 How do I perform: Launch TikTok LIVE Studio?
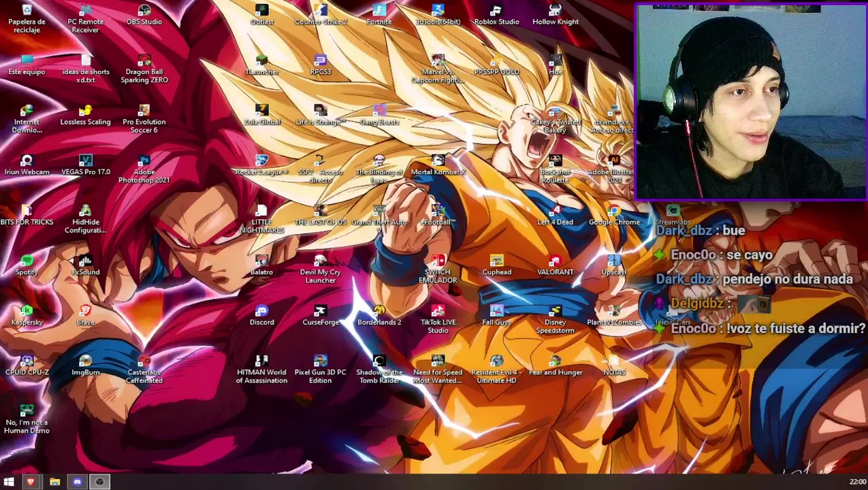438,318
